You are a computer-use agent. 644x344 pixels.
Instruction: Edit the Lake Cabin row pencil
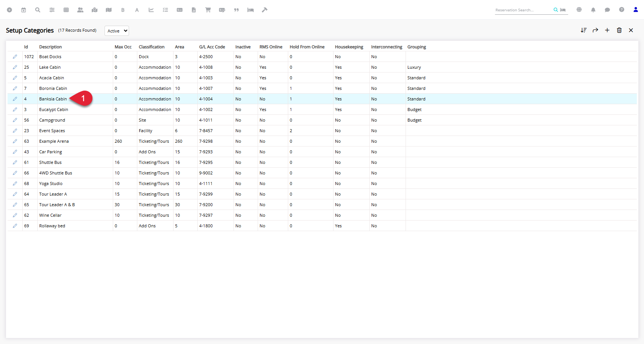[15, 67]
